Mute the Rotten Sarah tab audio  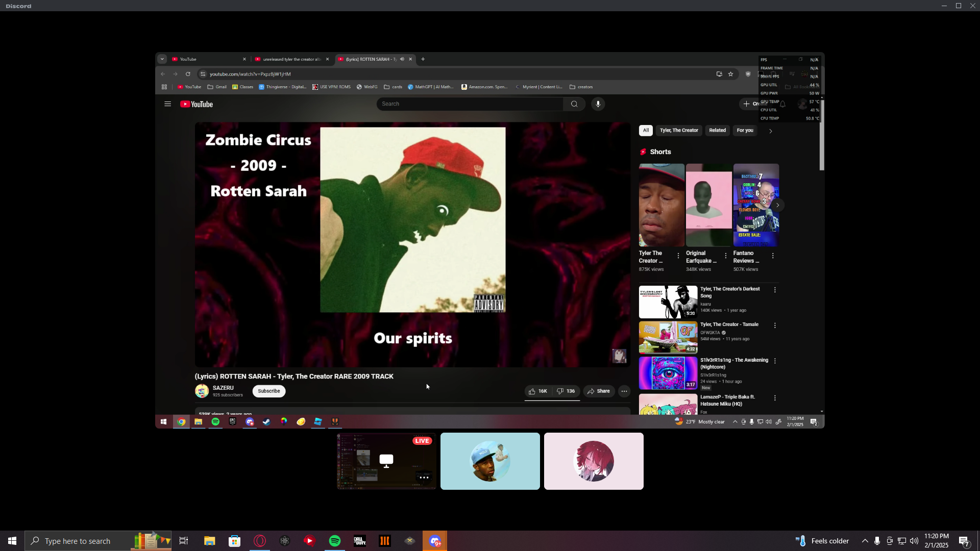402,59
